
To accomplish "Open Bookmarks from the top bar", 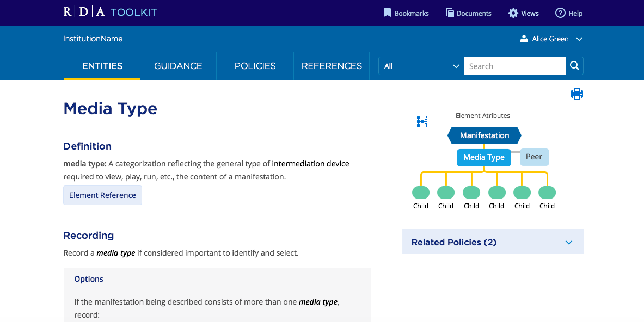I will (406, 13).
